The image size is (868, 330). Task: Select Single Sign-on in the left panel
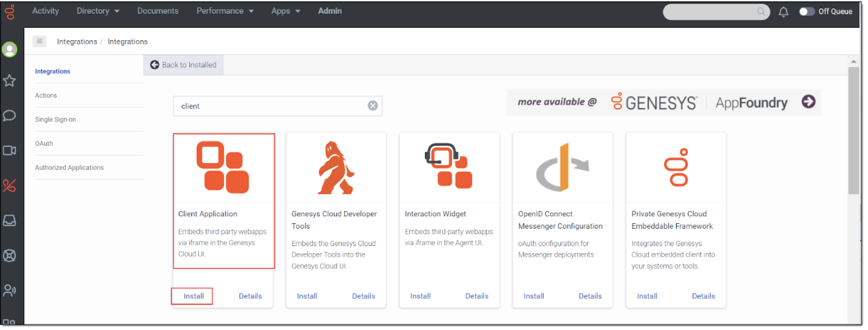pyautogui.click(x=55, y=119)
